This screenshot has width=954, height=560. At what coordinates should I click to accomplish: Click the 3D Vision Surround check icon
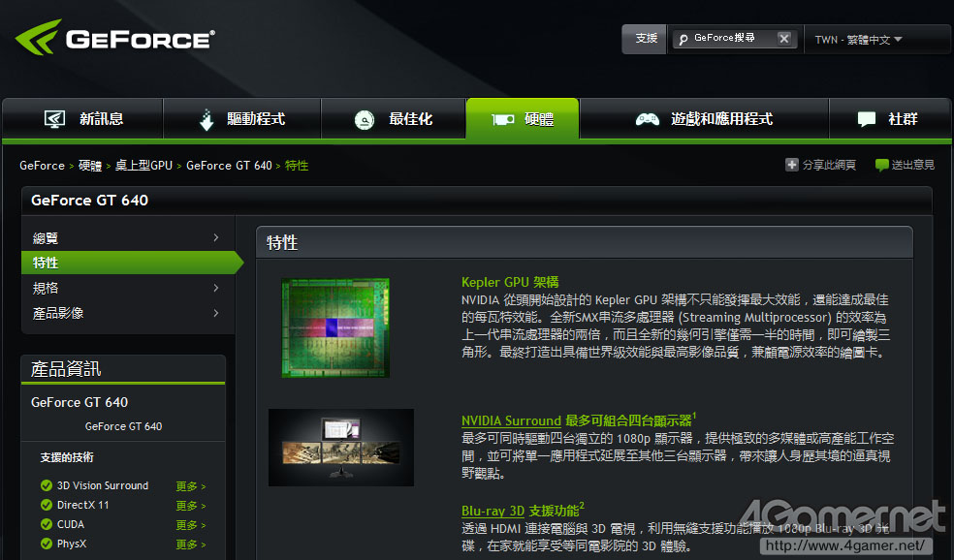47,485
